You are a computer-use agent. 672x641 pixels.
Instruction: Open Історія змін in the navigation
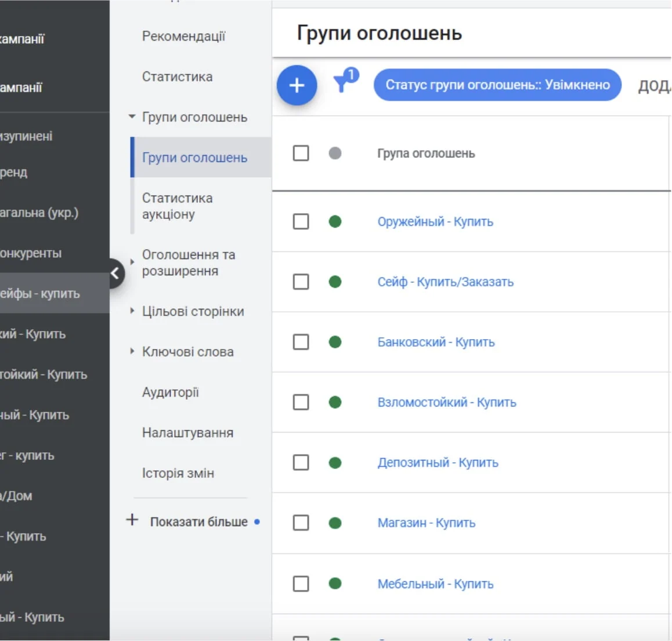coord(178,473)
